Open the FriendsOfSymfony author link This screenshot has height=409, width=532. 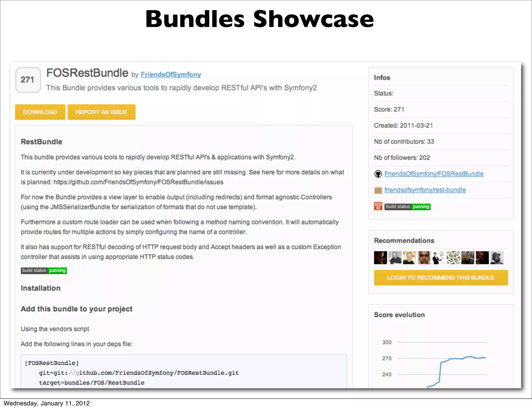[171, 75]
